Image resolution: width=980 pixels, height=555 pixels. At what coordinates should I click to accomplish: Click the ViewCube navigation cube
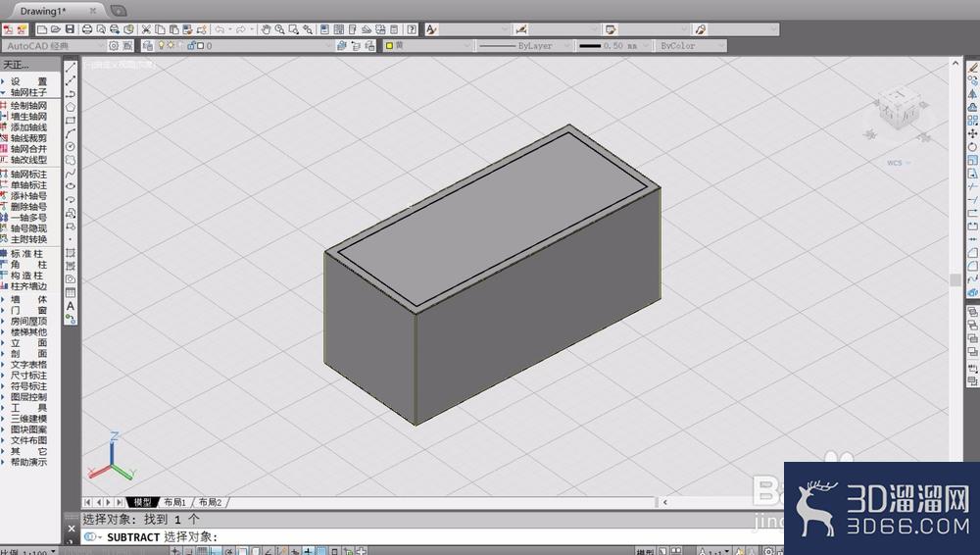click(x=898, y=110)
